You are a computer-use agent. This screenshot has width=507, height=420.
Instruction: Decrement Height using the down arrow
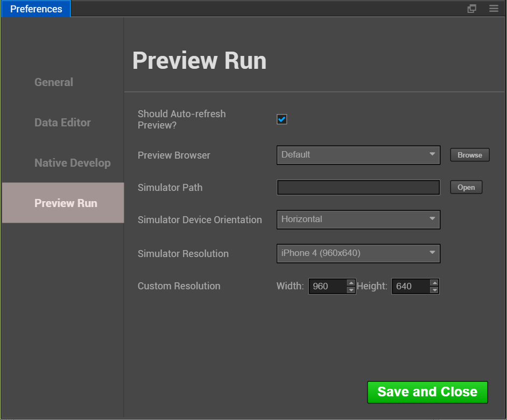pos(434,290)
